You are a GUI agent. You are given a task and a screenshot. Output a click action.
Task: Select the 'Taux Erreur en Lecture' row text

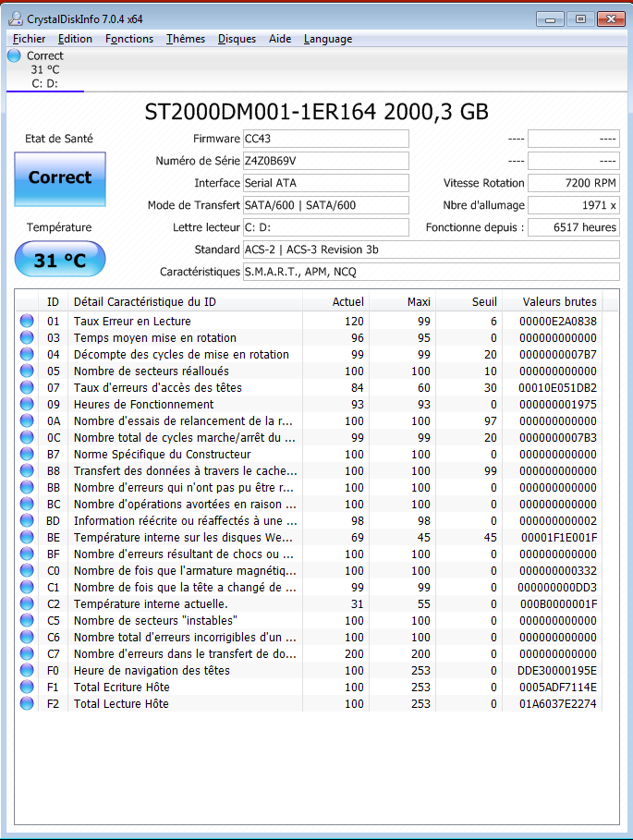pos(132,321)
